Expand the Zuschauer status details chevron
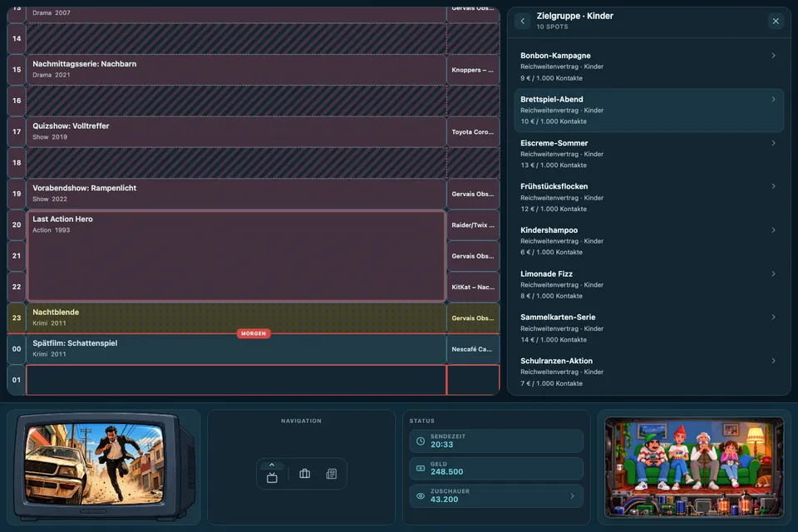Viewport: 798px width, 532px height. (x=572, y=496)
